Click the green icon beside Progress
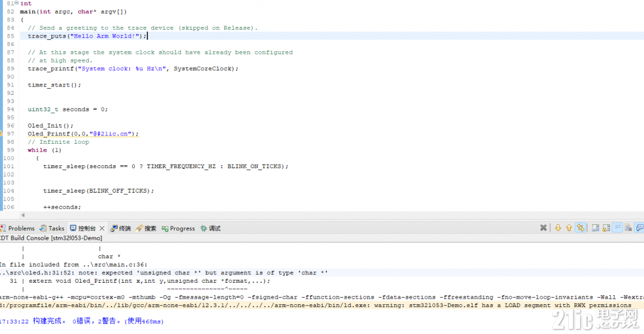Image resolution: width=644 pixels, height=334 pixels. tap(165, 228)
